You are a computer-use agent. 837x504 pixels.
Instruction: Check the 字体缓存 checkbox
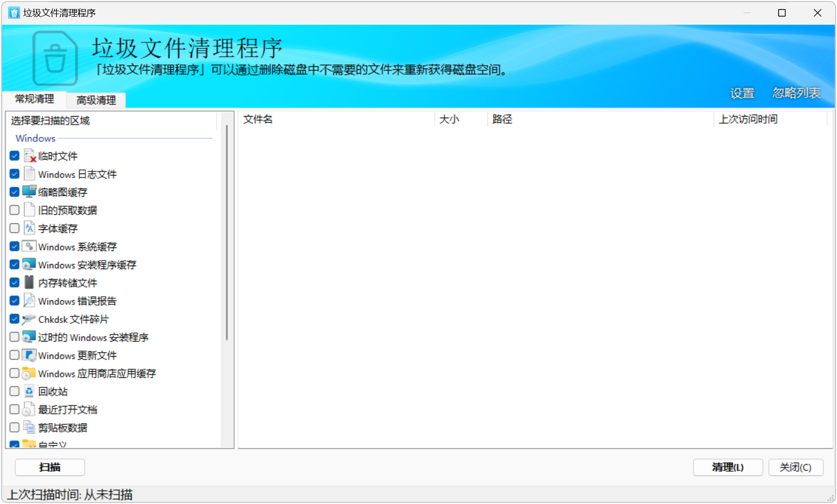tap(15, 228)
